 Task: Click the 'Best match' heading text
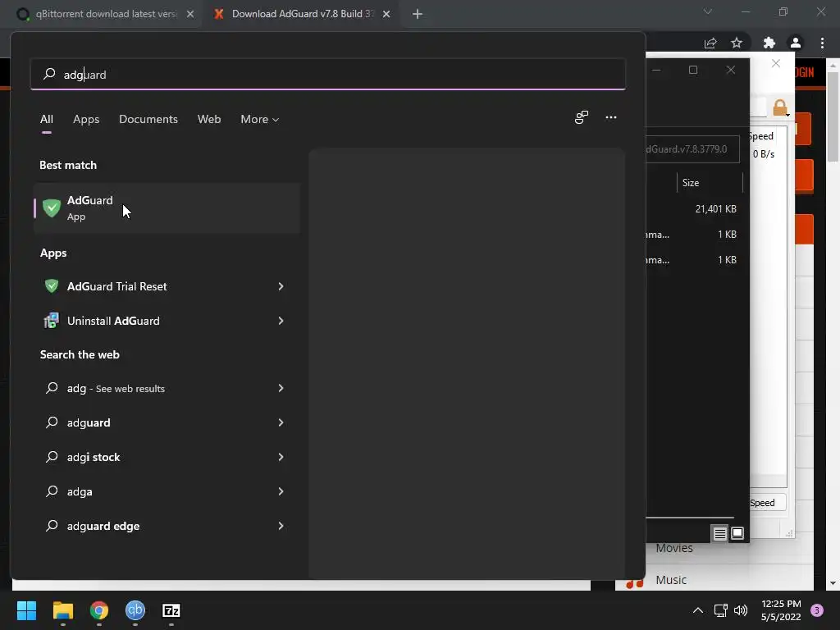pos(68,165)
